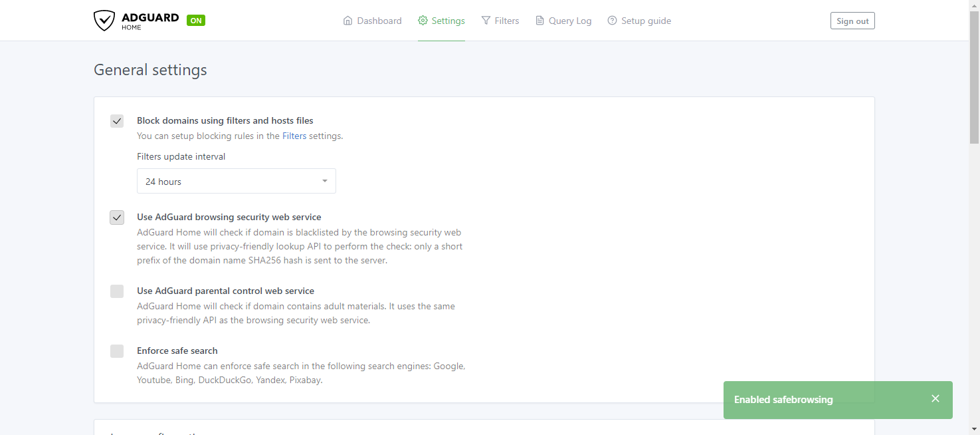Click the Query Log document icon

[539, 21]
